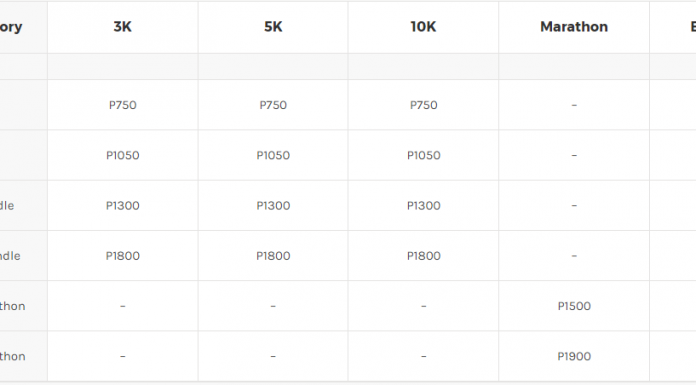Click the 5K column header

(x=273, y=27)
